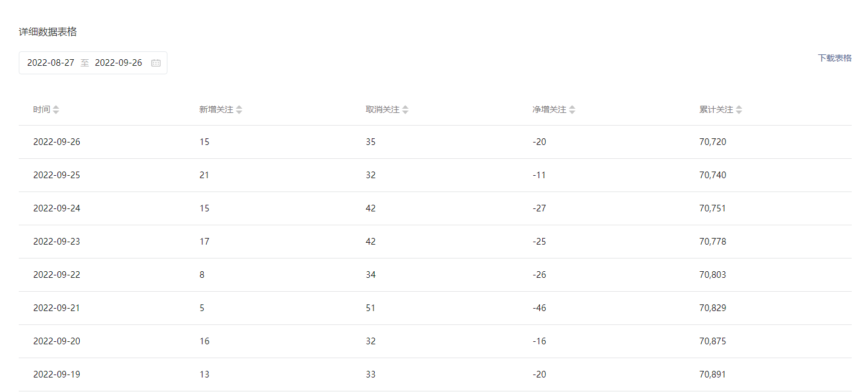Click the 详细数据表格 section title
868x392 pixels.
48,32
